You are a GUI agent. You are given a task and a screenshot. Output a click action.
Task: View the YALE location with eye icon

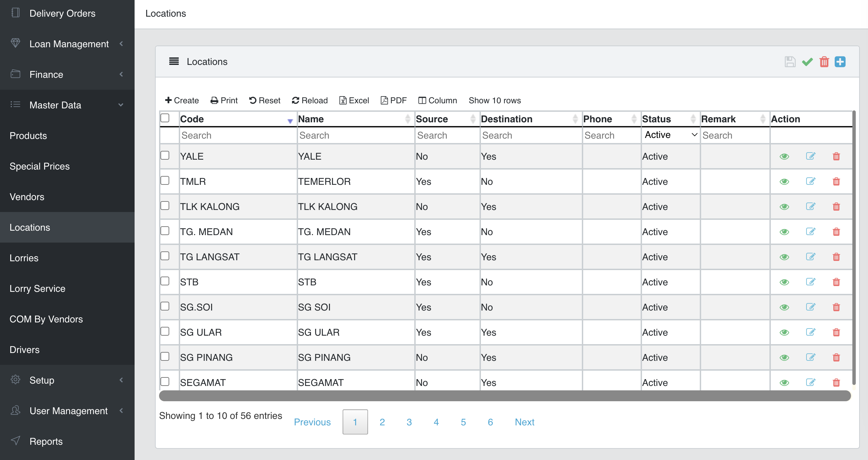click(x=784, y=157)
